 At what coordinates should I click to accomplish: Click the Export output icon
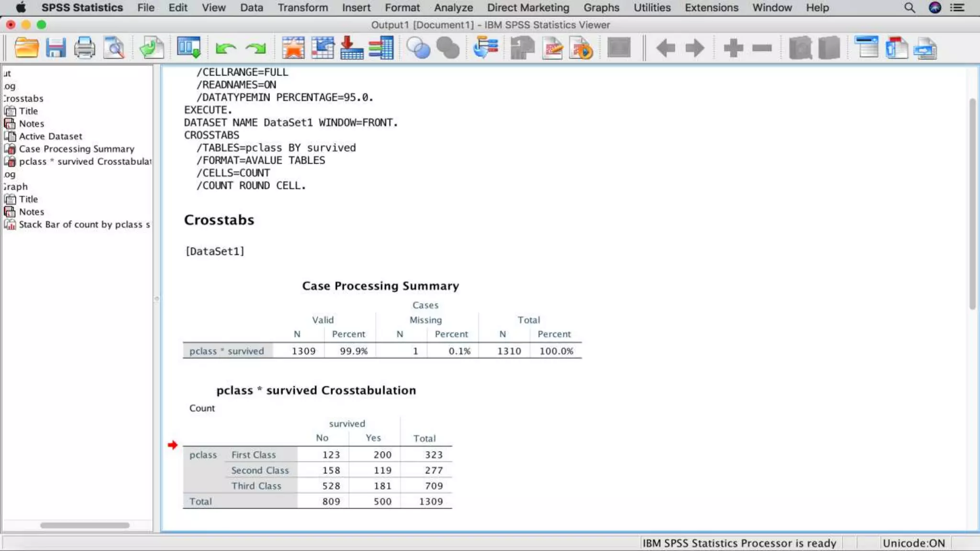pos(152,48)
